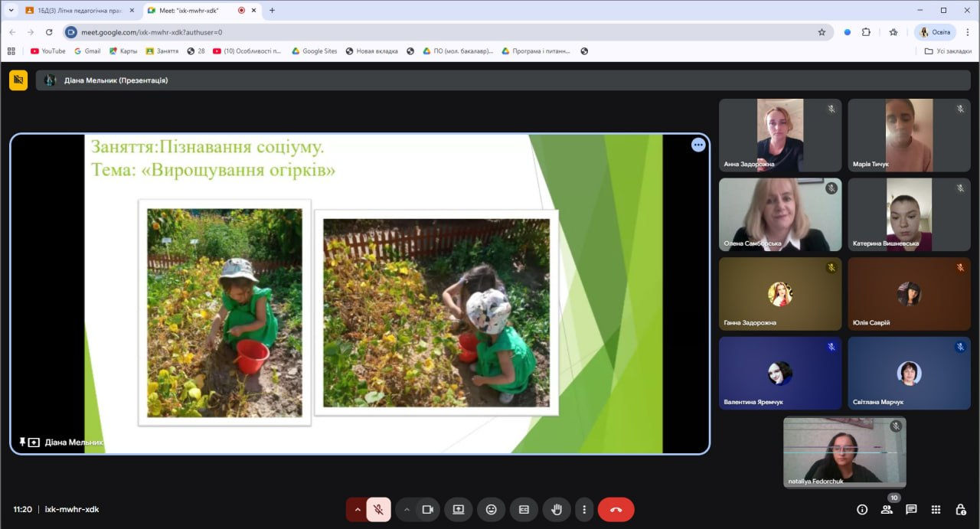Open Chrome three-dot menu
The width and height of the screenshot is (980, 529).
tap(967, 32)
